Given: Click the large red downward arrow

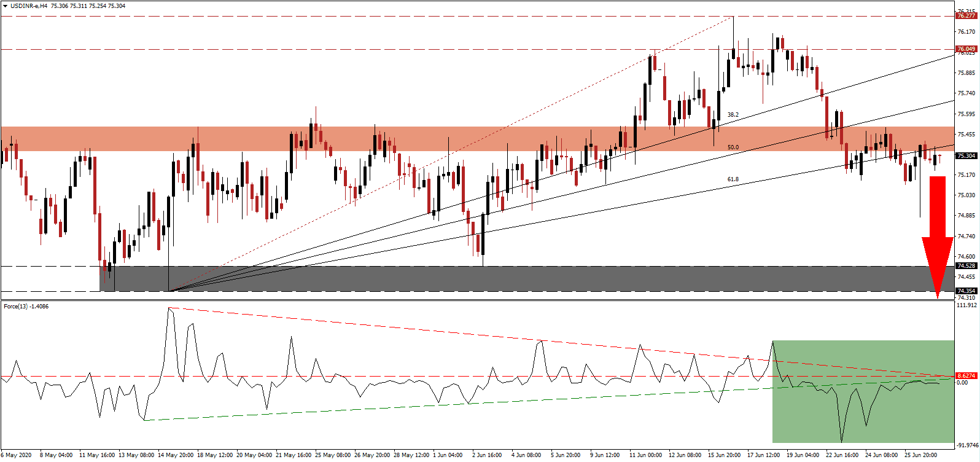Looking at the screenshot, I should point(937,233).
